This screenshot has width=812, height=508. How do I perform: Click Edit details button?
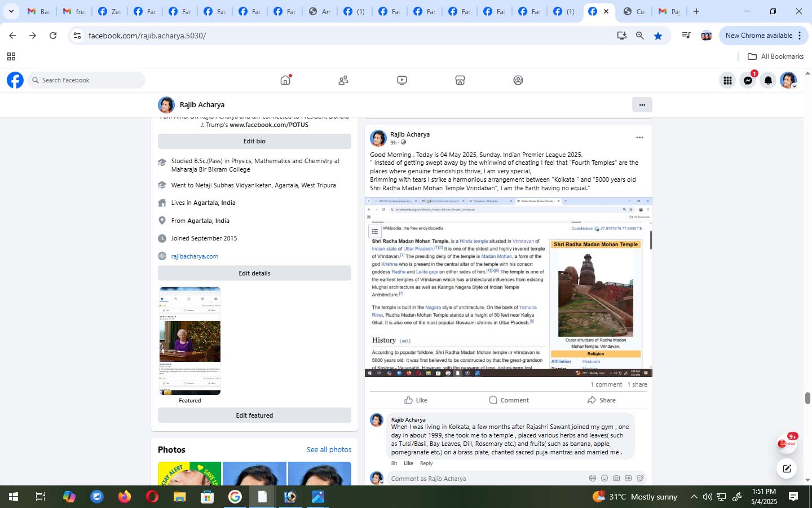click(254, 273)
